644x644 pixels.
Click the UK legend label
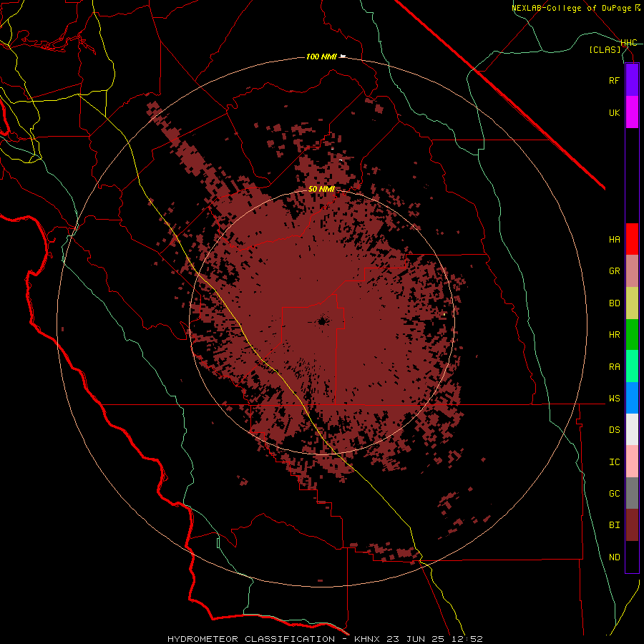click(614, 112)
